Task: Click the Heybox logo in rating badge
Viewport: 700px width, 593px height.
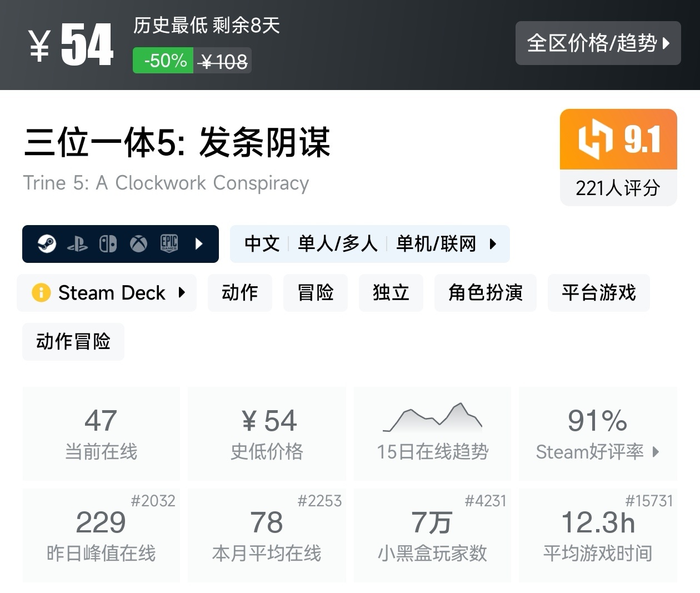Action: coord(594,139)
